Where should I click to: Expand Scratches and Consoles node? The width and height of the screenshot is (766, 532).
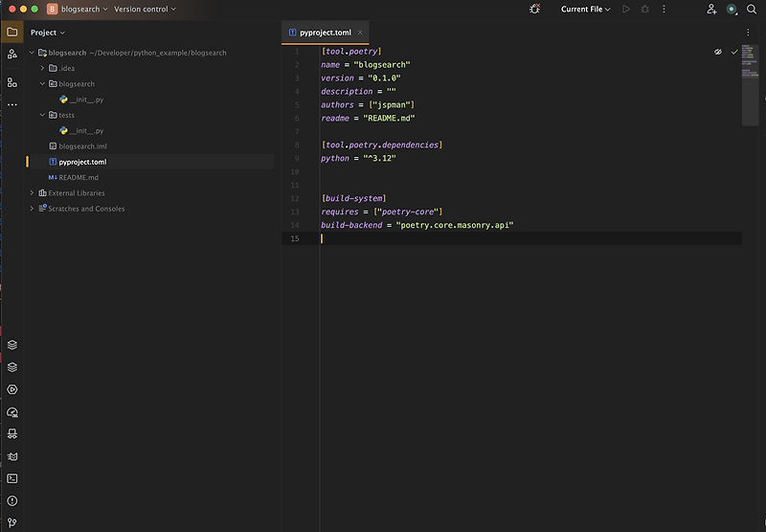[x=32, y=209]
